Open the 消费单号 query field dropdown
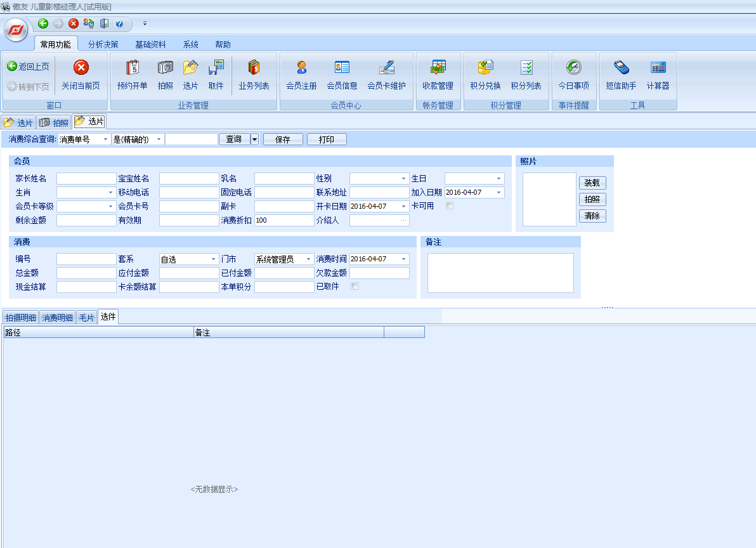 point(105,140)
